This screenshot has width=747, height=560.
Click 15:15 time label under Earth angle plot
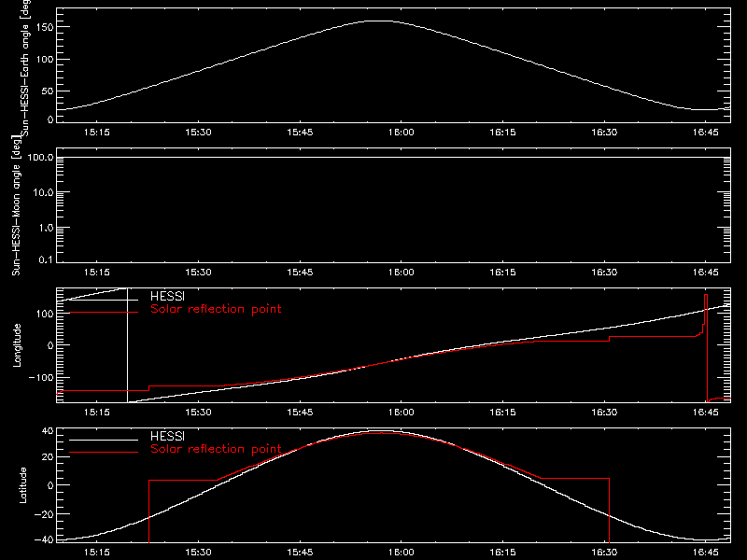tap(97, 133)
